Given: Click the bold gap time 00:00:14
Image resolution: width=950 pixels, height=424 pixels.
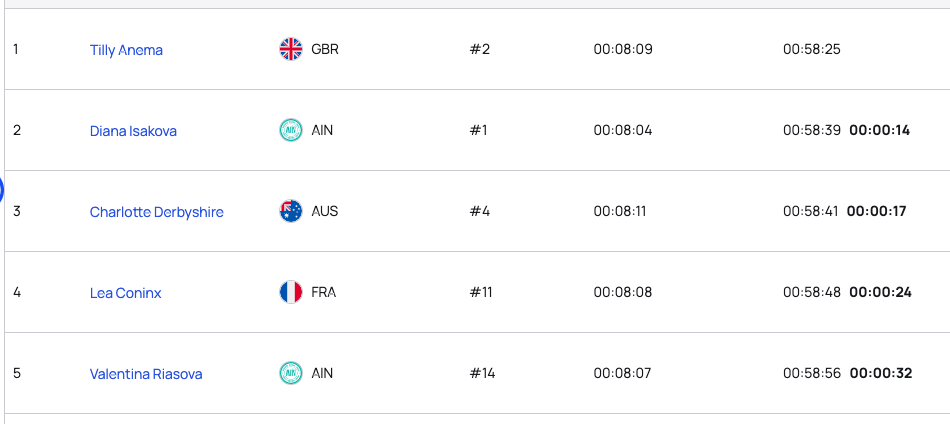Looking at the screenshot, I should pos(879,130).
